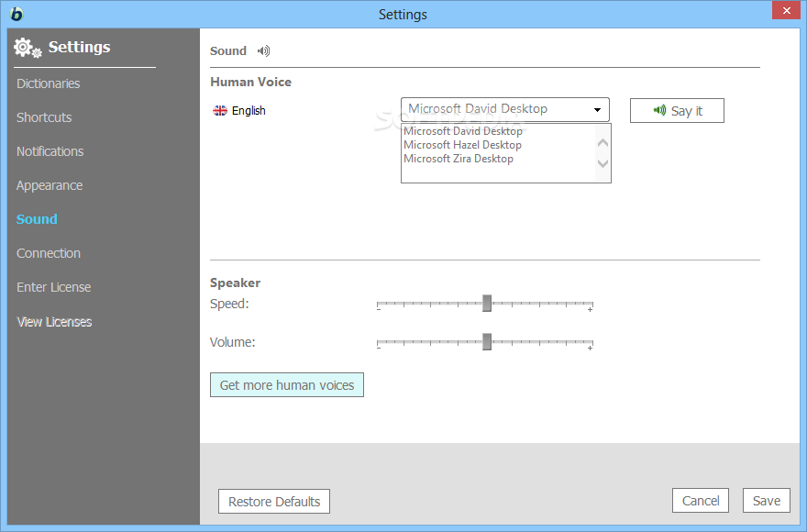Click Restore Defaults button
This screenshot has height=532, width=807.
click(x=274, y=501)
